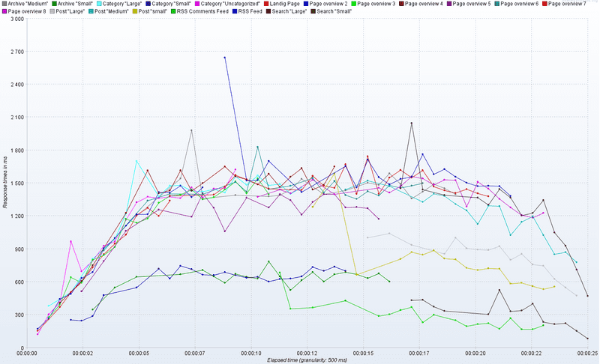This screenshot has height=364, width=600.
Task: Click the cyan peak point at 1 700
Action: pyautogui.click(x=136, y=161)
